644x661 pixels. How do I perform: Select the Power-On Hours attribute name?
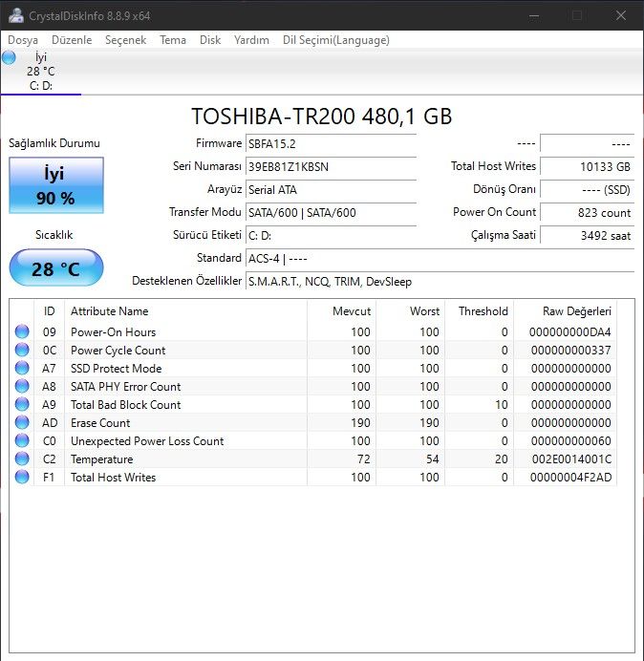(x=113, y=332)
